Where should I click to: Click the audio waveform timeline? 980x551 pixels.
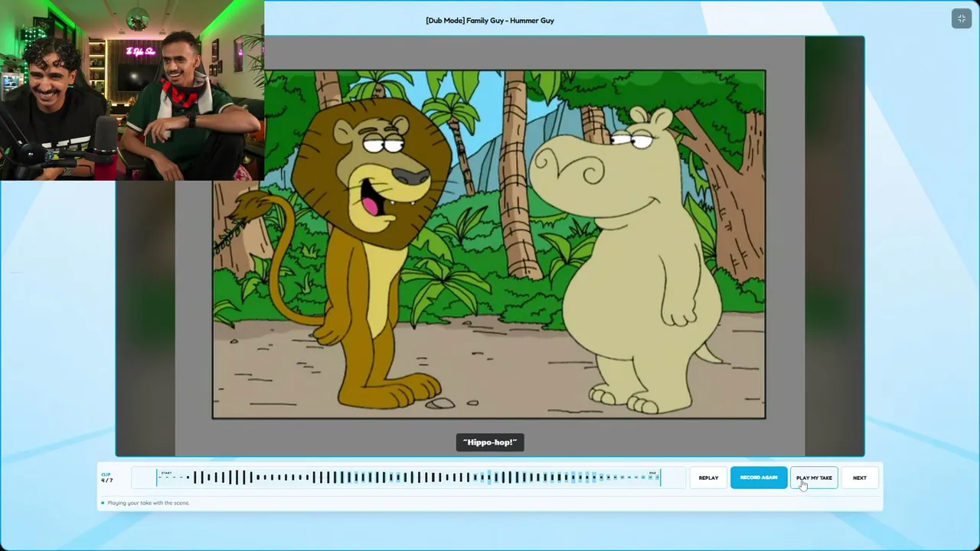409,478
